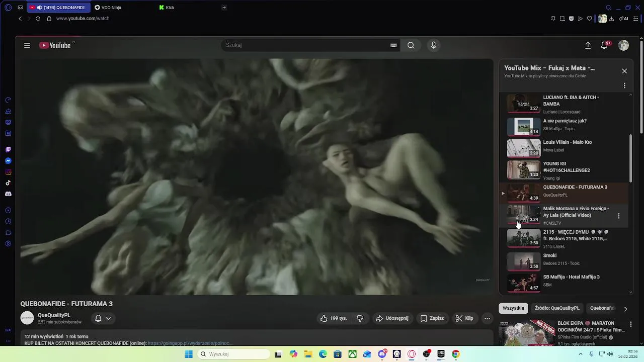Click the pin icon in browser toolbar
644x362 pixels.
click(x=553, y=19)
